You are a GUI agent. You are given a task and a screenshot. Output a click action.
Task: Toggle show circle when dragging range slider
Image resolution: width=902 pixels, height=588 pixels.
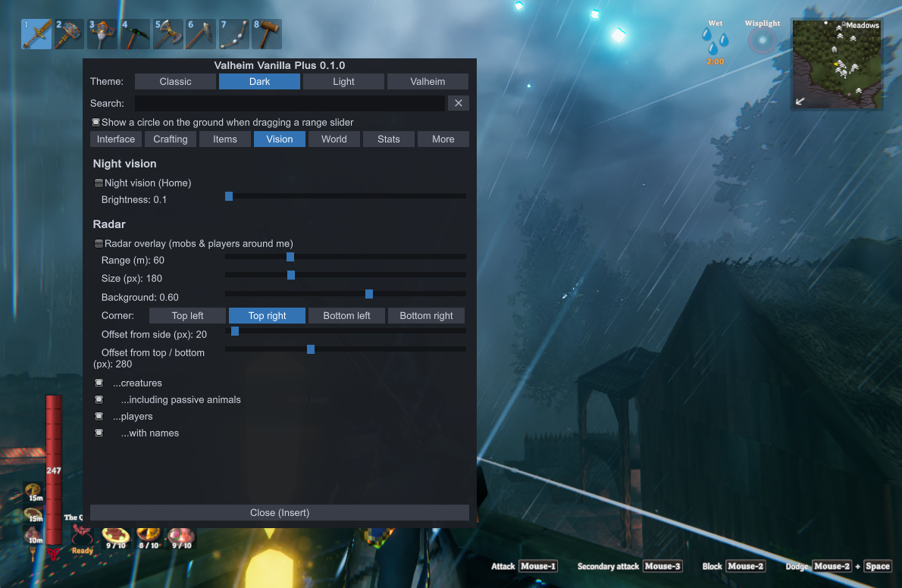pos(96,122)
